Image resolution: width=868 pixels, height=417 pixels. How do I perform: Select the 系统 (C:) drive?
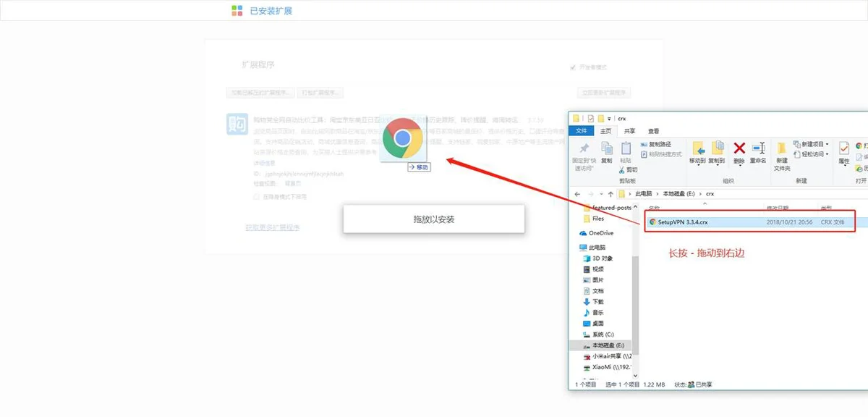(x=597, y=334)
